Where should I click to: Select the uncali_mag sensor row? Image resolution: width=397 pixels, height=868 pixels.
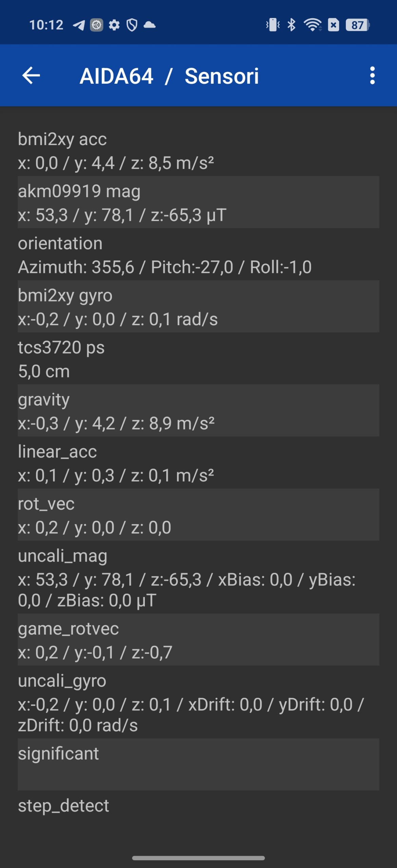click(x=198, y=577)
